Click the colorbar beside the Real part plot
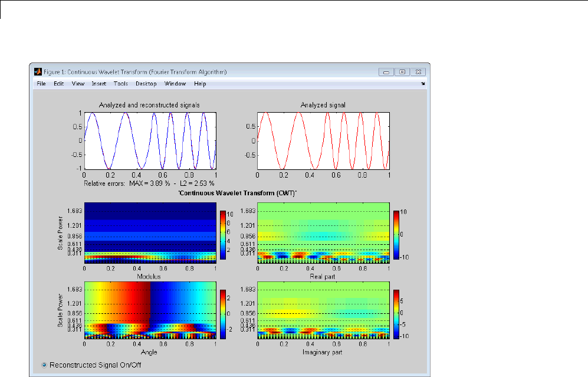 coord(396,235)
